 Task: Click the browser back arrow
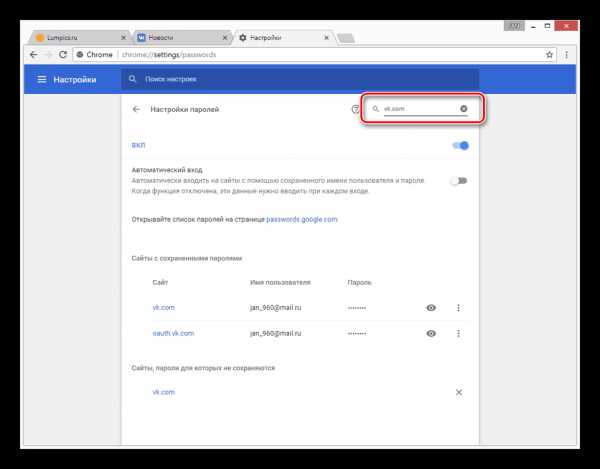pos(34,55)
